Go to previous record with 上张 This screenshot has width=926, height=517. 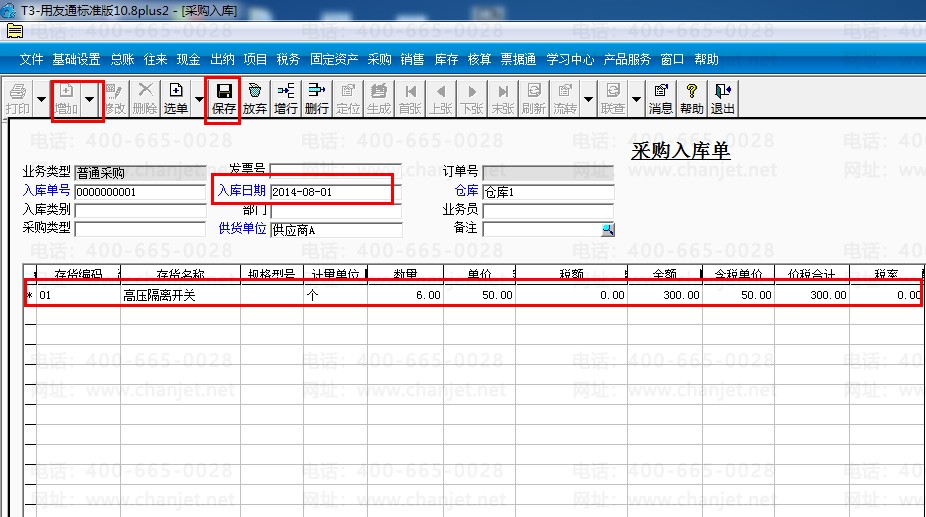[x=441, y=98]
